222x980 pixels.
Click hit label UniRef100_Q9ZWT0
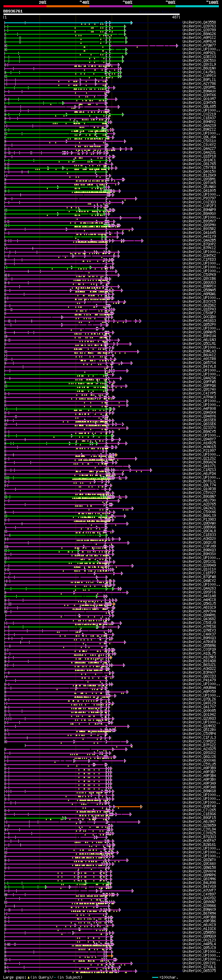click(199, 859)
